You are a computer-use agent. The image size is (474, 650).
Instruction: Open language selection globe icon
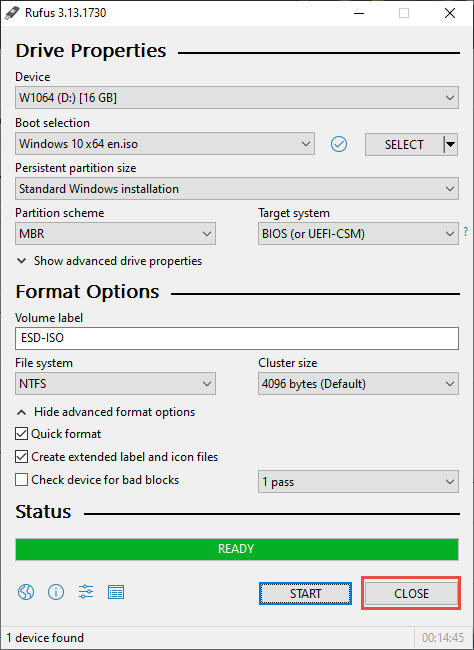point(26,592)
